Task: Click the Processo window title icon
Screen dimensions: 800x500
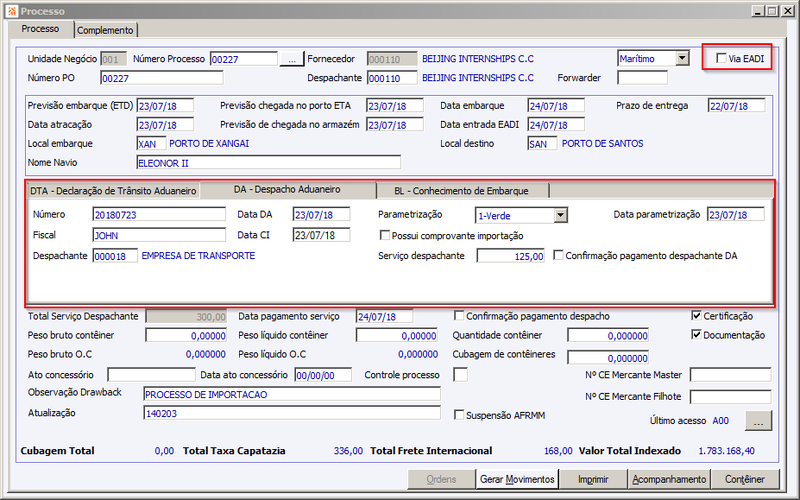Action: [x=12, y=11]
